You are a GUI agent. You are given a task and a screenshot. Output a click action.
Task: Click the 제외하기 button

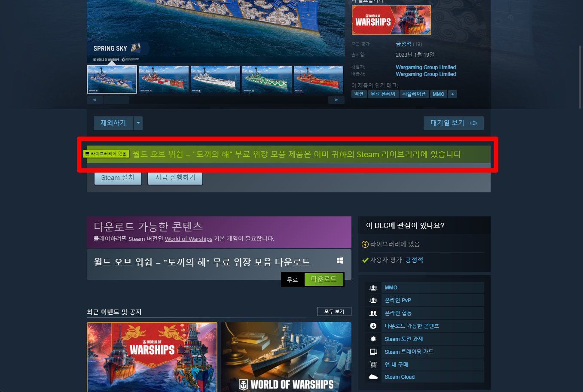[x=113, y=123]
